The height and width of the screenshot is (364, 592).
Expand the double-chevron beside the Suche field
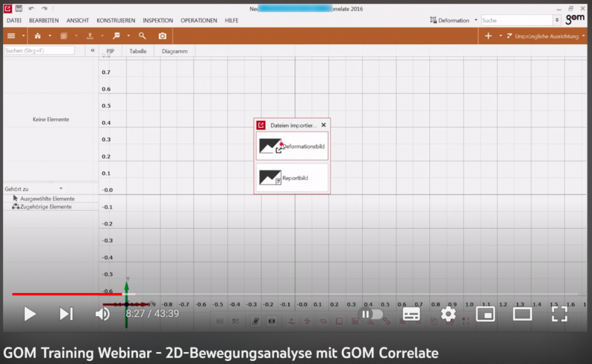click(557, 20)
